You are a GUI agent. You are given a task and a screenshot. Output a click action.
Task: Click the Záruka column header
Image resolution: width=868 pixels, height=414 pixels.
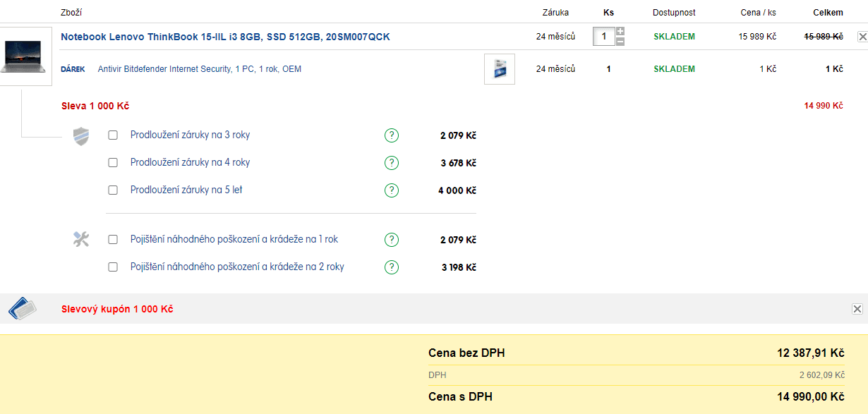[x=555, y=13]
